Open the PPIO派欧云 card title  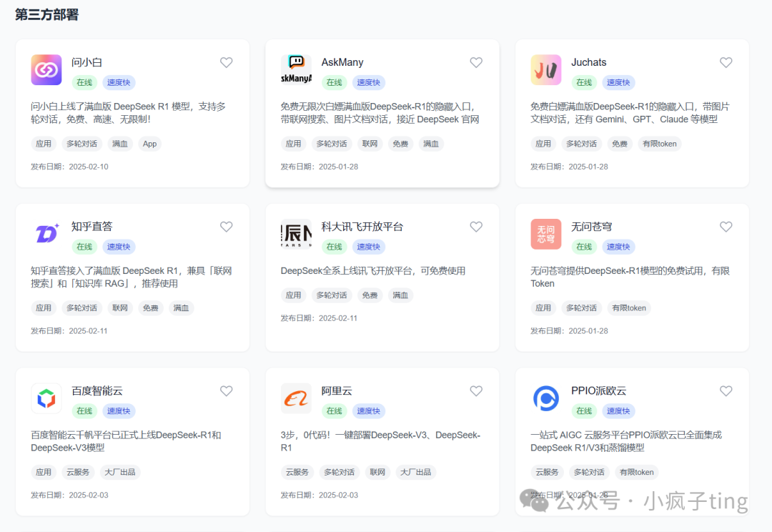599,390
